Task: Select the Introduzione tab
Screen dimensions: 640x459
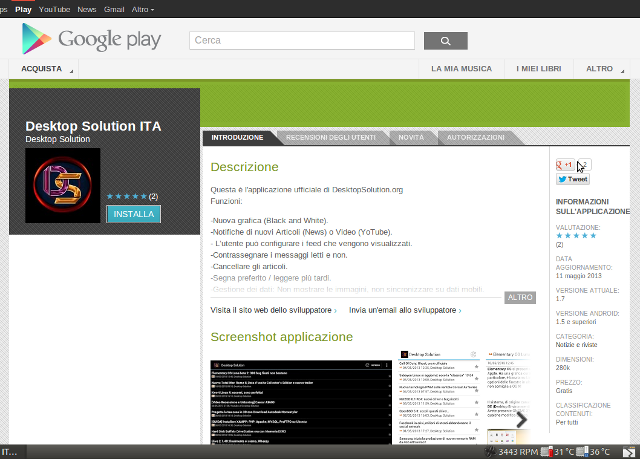Action: point(237,137)
